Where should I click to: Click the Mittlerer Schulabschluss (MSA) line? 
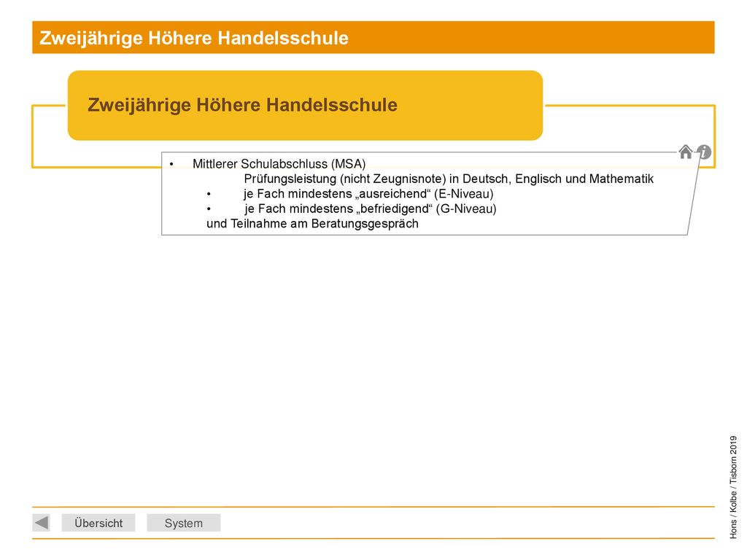click(279, 164)
